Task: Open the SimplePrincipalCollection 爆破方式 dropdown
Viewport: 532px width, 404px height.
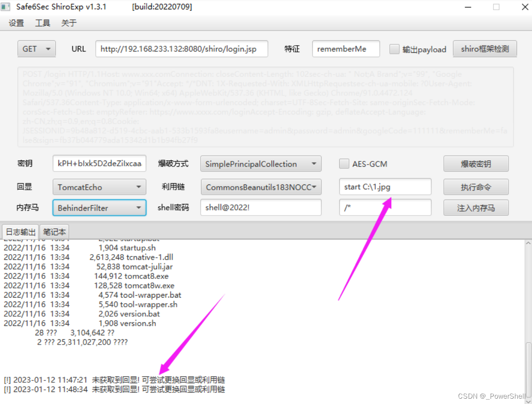Action: [x=261, y=164]
